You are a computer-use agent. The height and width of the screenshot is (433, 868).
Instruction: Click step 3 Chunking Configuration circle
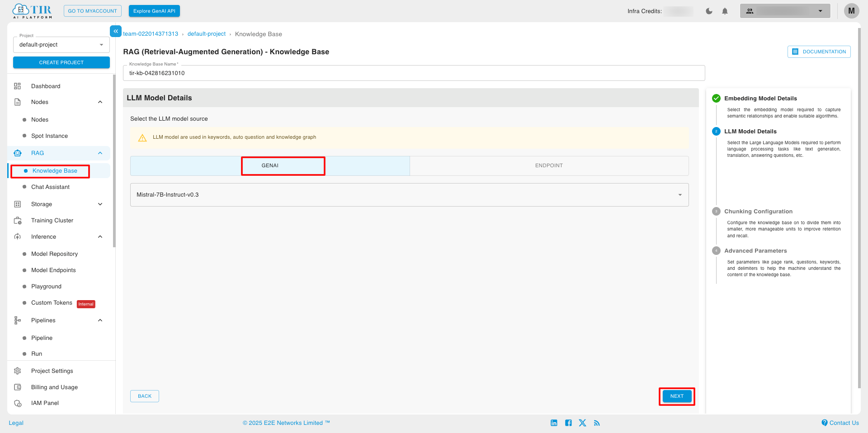(x=716, y=211)
